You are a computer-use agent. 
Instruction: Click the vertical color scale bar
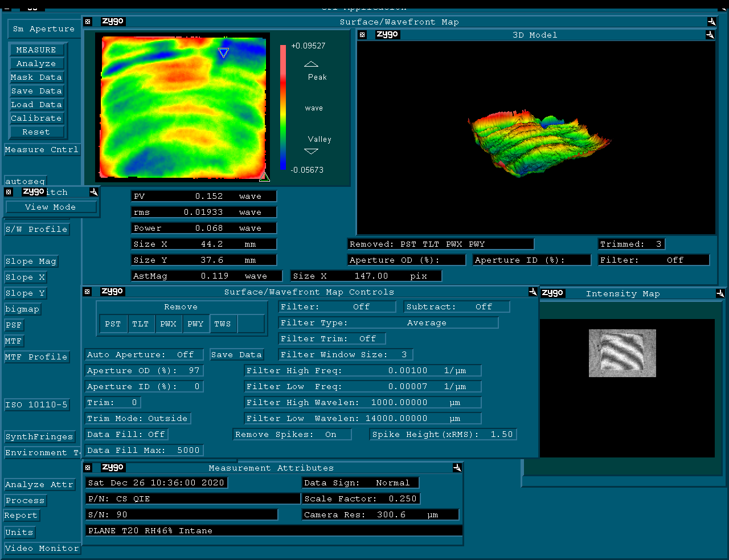[x=283, y=107]
